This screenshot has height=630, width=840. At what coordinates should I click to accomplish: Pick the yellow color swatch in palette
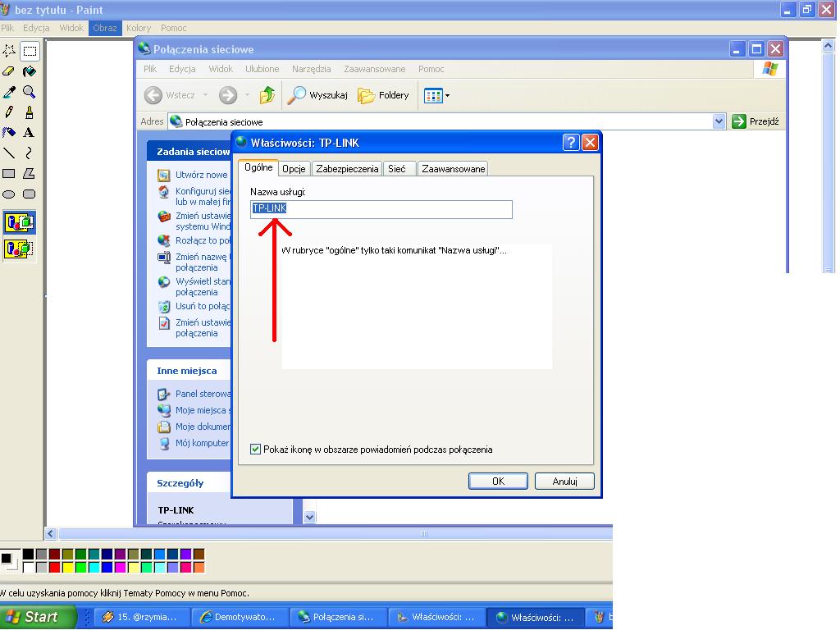tap(68, 567)
